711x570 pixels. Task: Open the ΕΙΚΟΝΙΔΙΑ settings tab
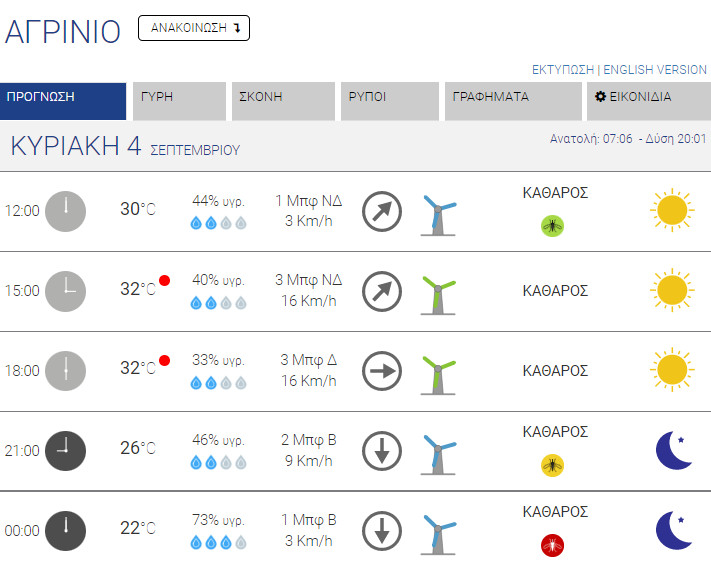(647, 101)
